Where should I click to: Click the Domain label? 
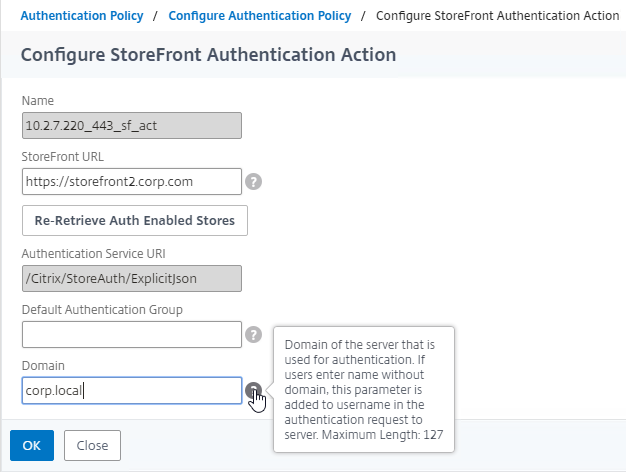pos(43,365)
